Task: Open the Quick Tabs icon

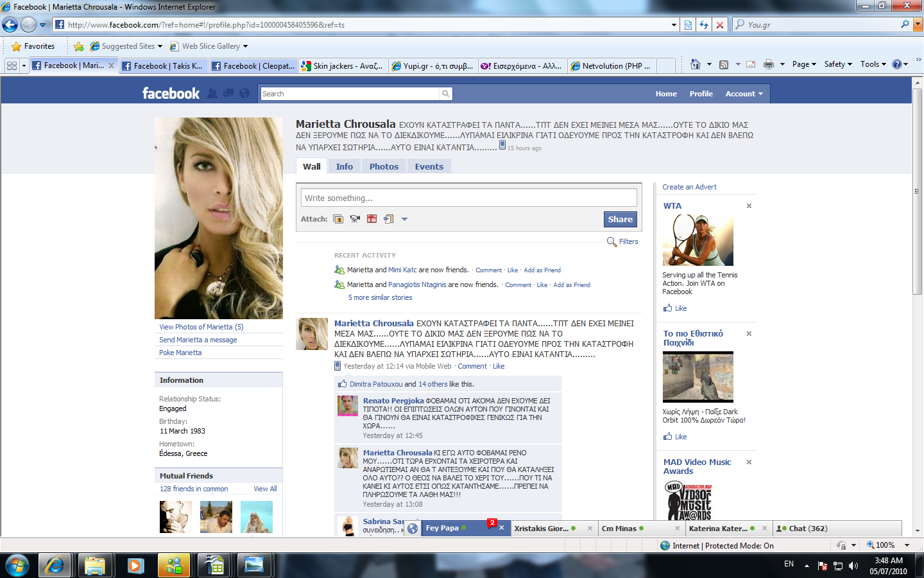Action: coord(12,66)
